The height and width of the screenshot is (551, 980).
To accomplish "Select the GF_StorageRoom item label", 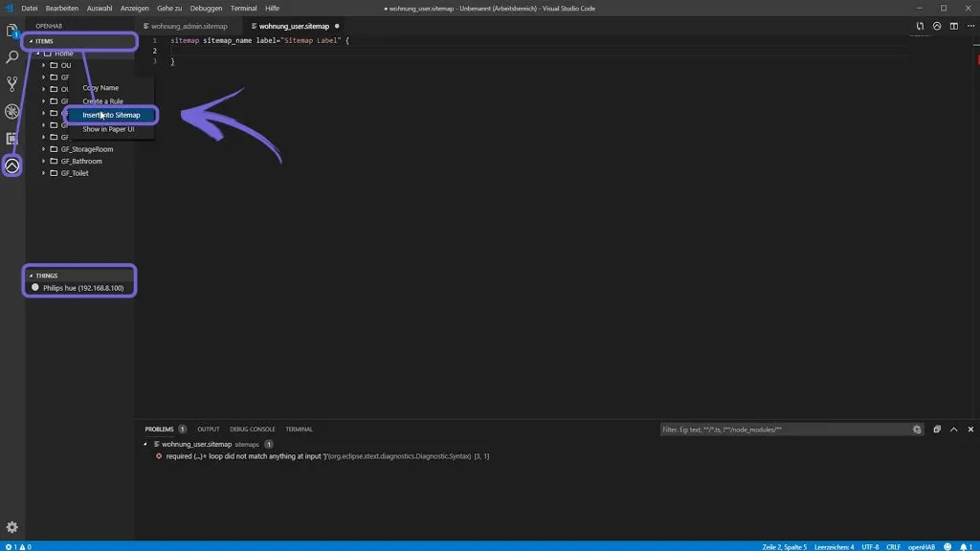I will (x=87, y=149).
